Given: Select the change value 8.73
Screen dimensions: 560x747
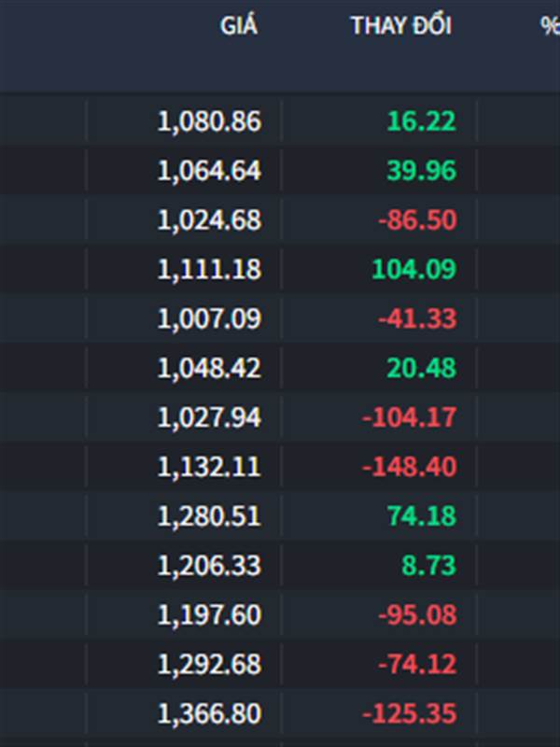Looking at the screenshot, I should coord(428,566).
